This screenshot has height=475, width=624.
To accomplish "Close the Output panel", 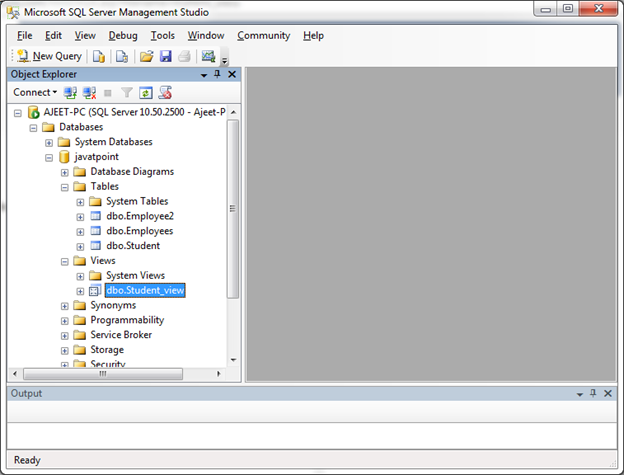I will point(608,393).
